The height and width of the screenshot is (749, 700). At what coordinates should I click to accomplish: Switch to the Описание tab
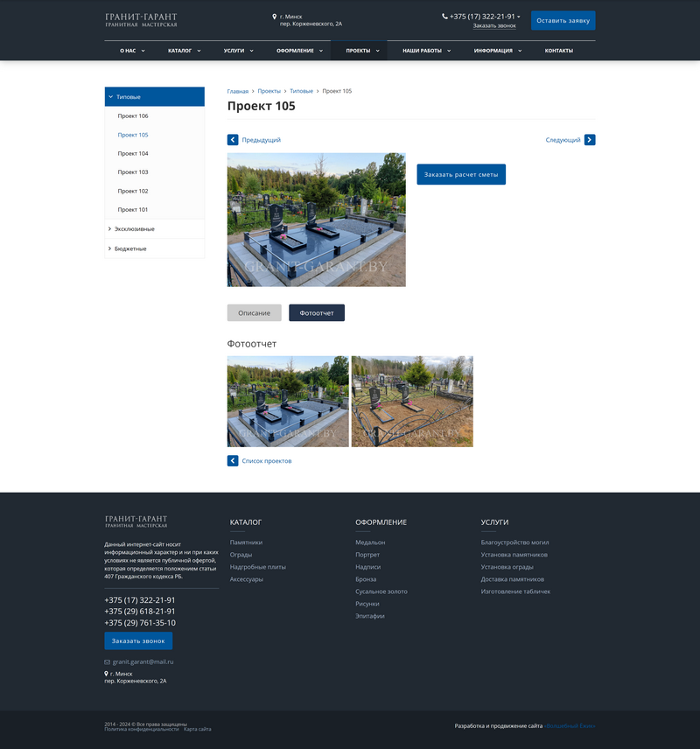255,313
